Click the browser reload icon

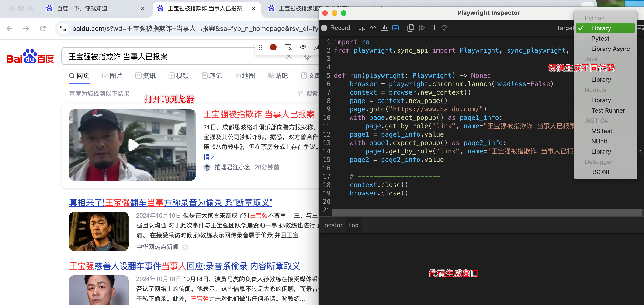[x=43, y=28]
